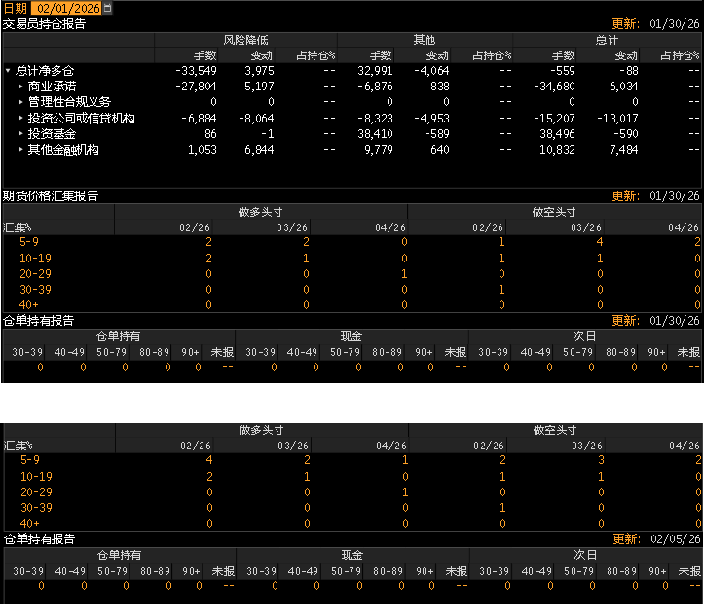Open the calendar picker icon beside the date
Viewport: 704px width, 604px height.
point(108,8)
